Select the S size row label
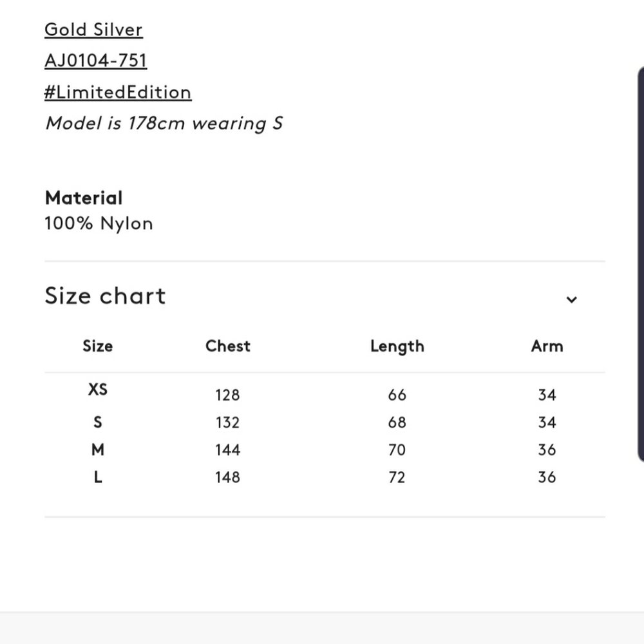Image resolution: width=644 pixels, height=644 pixels. [98, 422]
